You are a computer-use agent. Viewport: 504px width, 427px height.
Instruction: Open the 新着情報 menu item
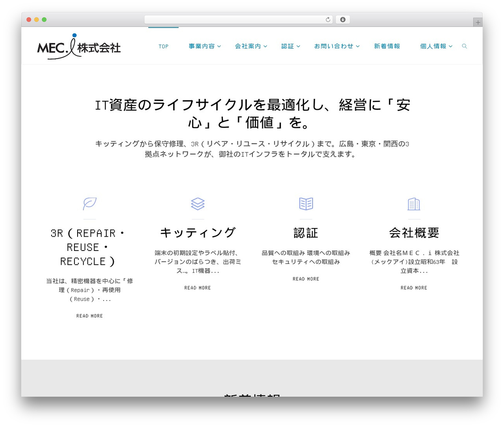[387, 46]
